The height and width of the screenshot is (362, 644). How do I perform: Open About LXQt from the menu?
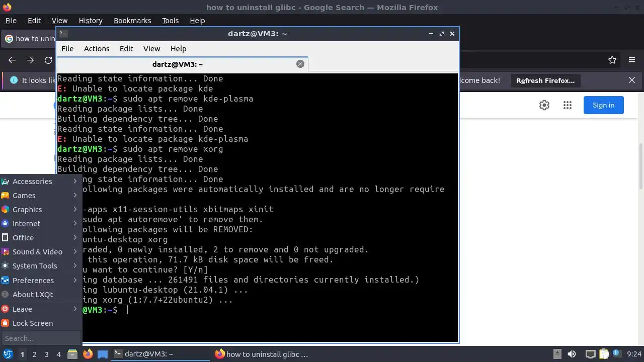point(40,295)
